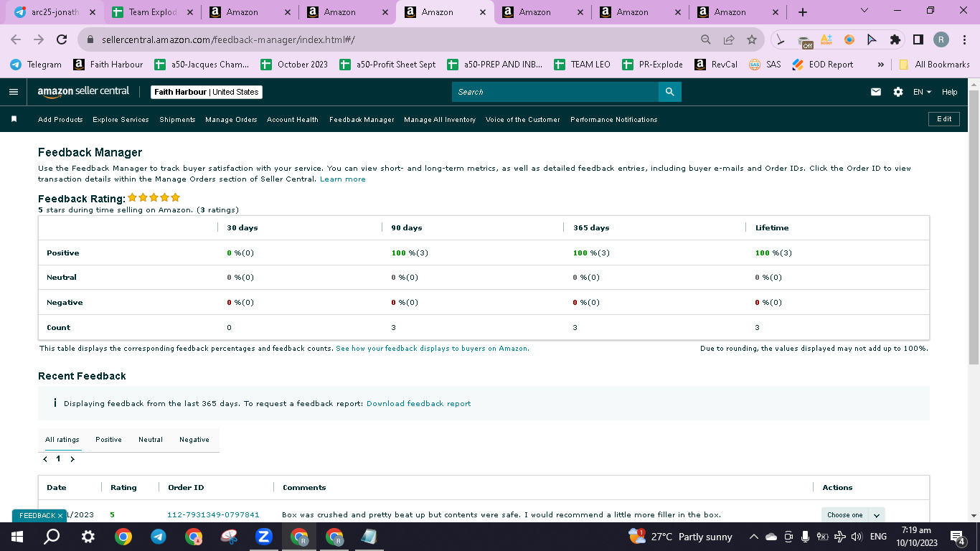
Task: Click the Seller Central search magnifier button
Action: point(669,92)
